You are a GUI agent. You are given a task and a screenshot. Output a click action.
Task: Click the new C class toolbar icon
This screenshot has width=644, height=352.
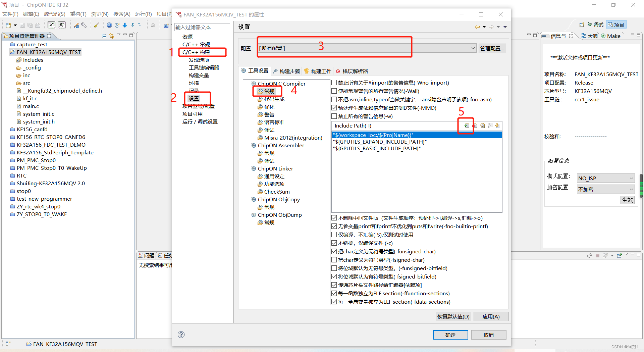pyautogui.click(x=166, y=25)
